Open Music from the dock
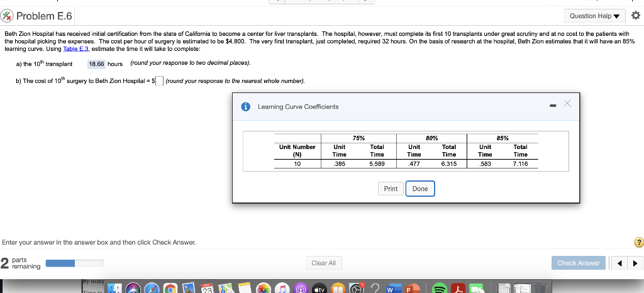The image size is (644, 293). click(x=282, y=288)
